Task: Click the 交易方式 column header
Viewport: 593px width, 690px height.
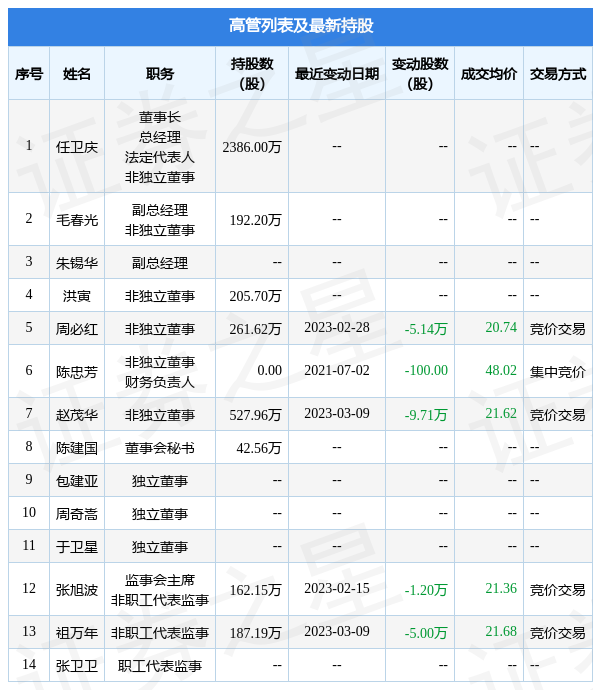Action: [558, 74]
